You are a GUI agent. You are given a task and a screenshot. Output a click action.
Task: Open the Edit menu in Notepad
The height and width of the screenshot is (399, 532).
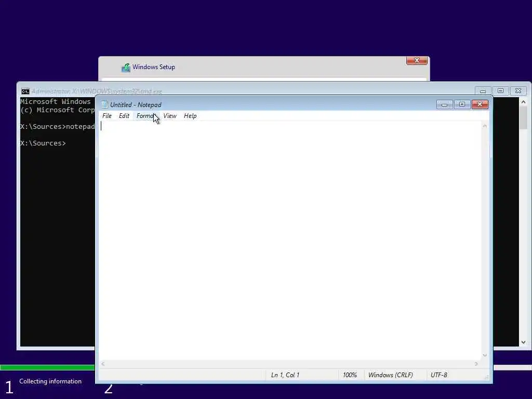[x=124, y=116]
